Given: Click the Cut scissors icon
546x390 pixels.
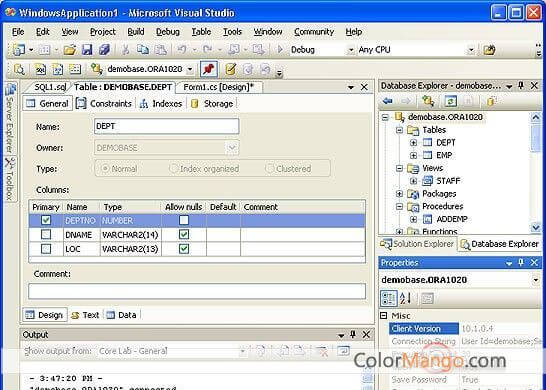Looking at the screenshot, I should click(x=125, y=50).
